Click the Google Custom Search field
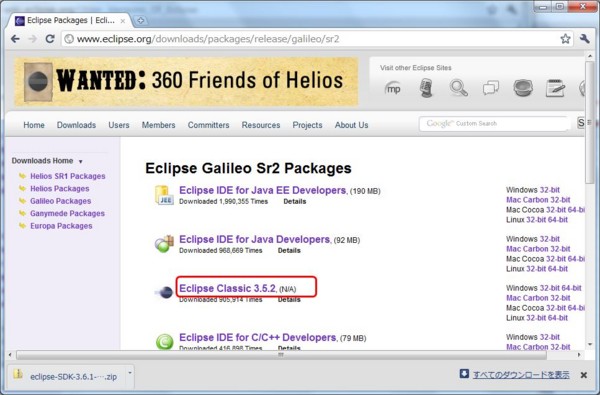 [x=494, y=124]
